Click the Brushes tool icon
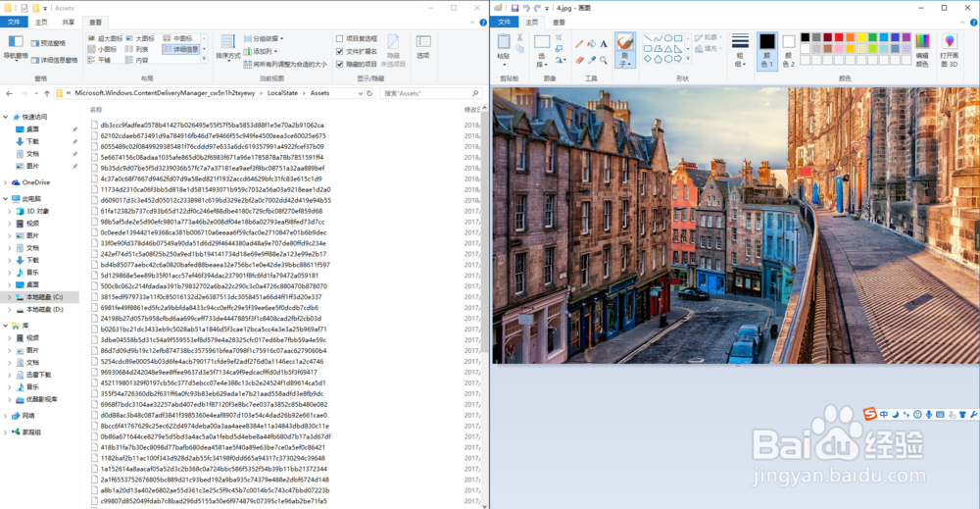This screenshot has width=980, height=509. coord(625,42)
